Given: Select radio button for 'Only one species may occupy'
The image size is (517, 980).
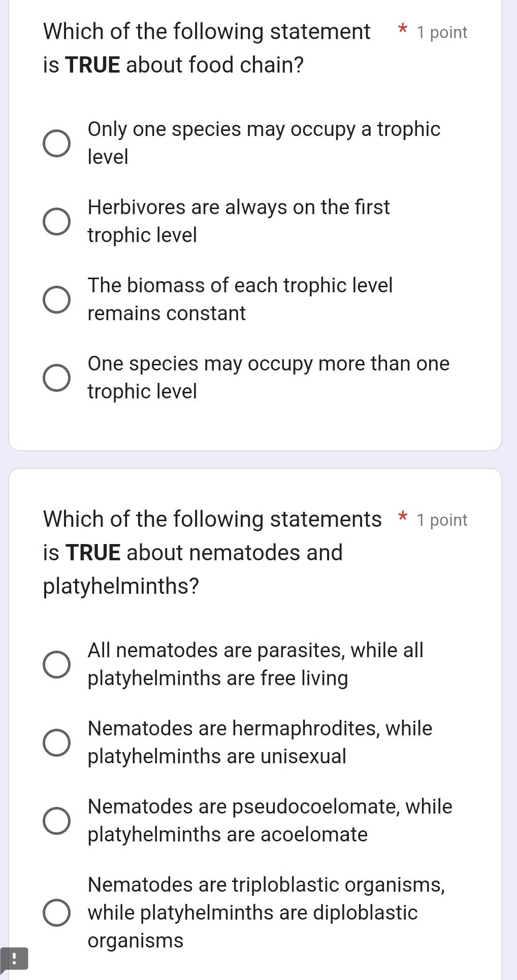Looking at the screenshot, I should pos(56,143).
